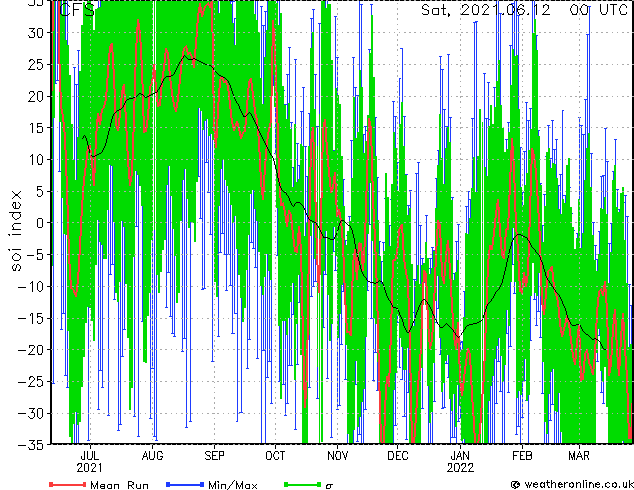
Task: Click the DEC month axis label
Action: pyautogui.click(x=398, y=456)
